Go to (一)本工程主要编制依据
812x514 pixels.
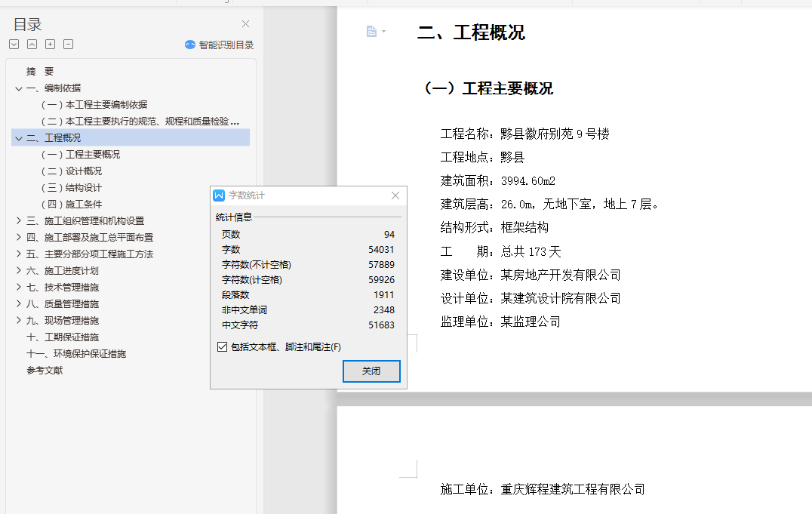pos(94,105)
